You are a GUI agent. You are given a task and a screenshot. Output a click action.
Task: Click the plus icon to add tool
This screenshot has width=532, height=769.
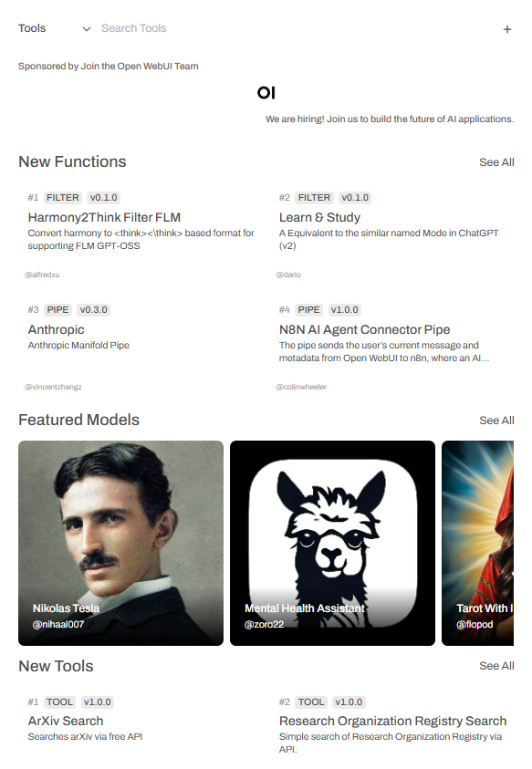507,29
